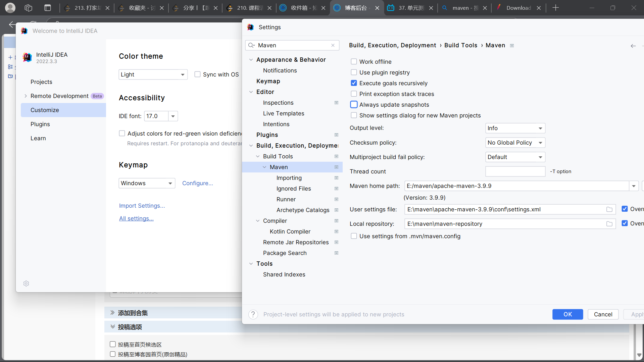The image size is (644, 362).
Task: Click the Cancel button in Settings
Action: [x=603, y=314]
